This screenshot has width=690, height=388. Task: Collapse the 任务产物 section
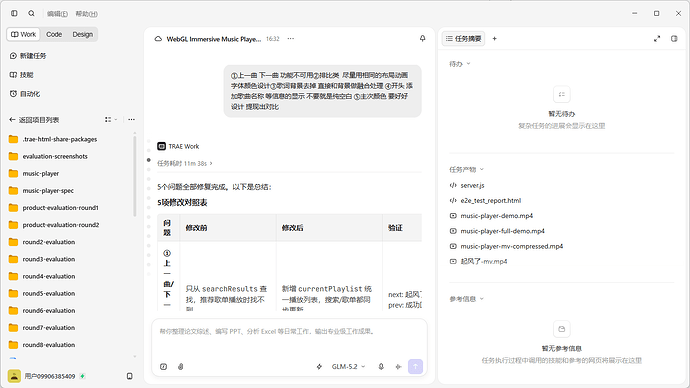[466, 169]
